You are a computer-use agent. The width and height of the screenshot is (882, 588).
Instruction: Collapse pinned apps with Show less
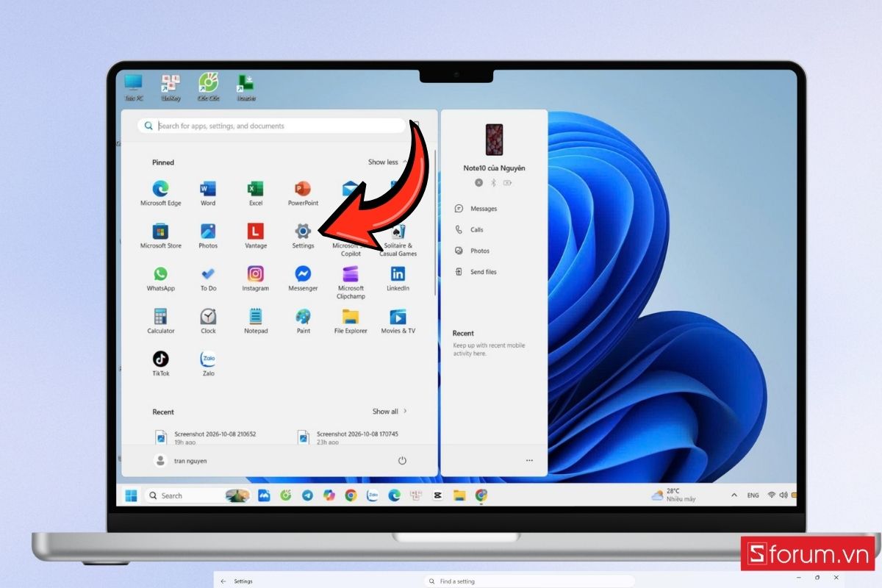coord(388,162)
